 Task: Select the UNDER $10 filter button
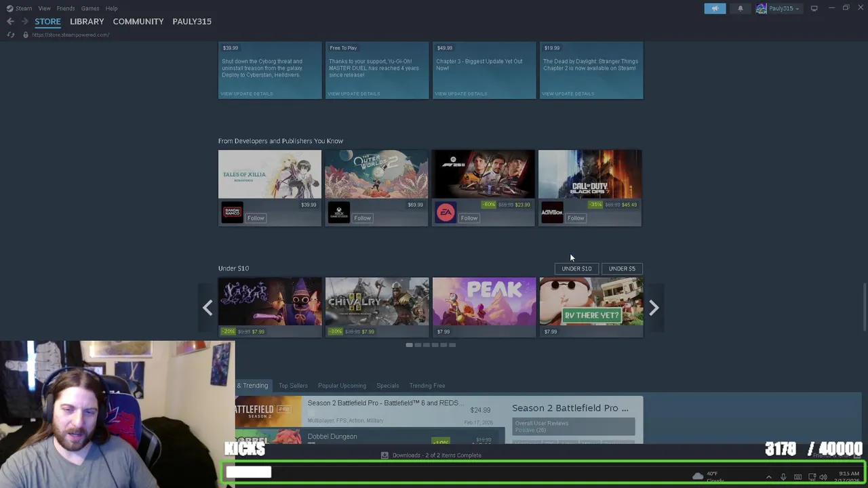pyautogui.click(x=576, y=268)
